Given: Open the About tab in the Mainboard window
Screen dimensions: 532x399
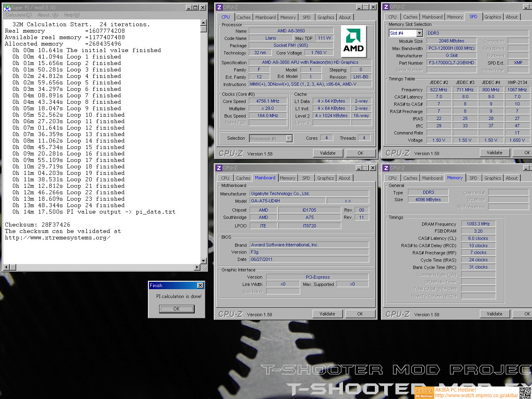Looking at the screenshot, I should 345,178.
